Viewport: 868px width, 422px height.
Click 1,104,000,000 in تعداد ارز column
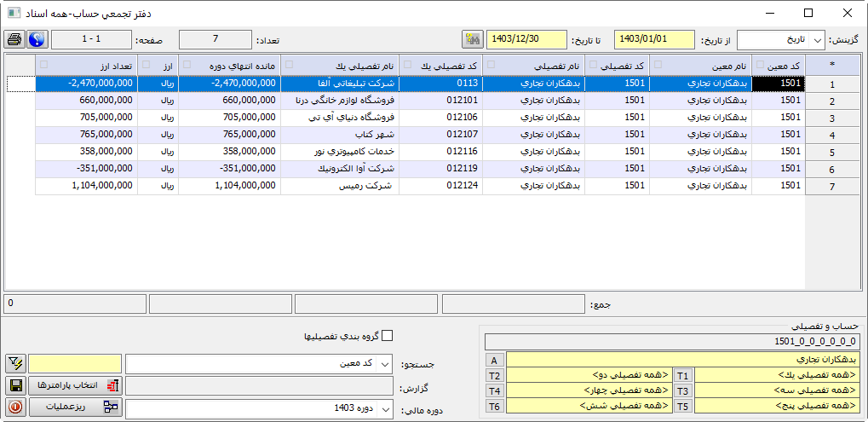[x=86, y=186]
